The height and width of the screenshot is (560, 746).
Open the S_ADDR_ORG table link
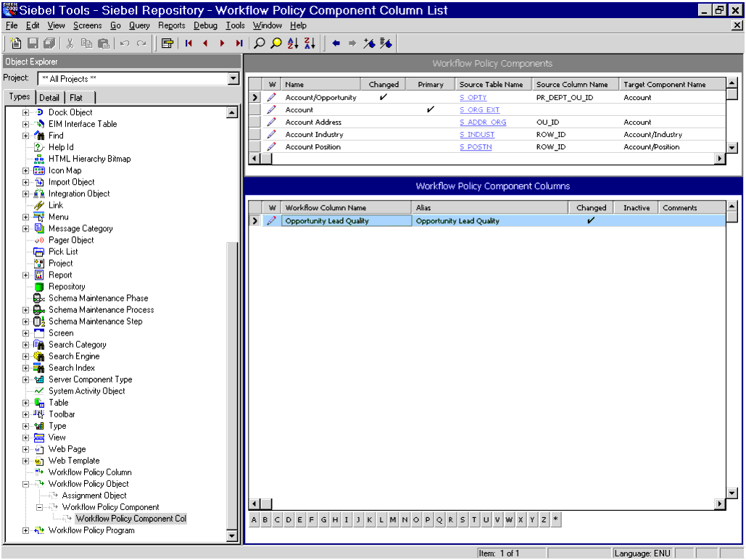point(483,122)
